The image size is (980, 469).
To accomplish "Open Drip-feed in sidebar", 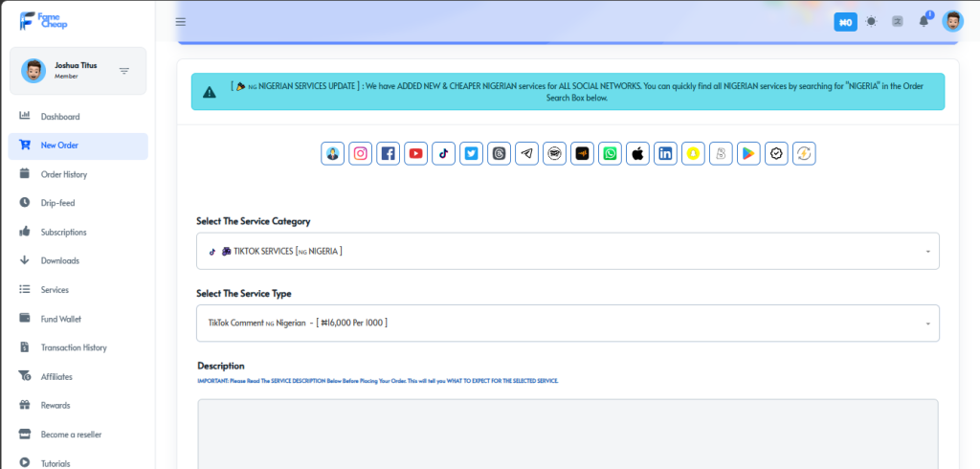I will click(x=78, y=203).
